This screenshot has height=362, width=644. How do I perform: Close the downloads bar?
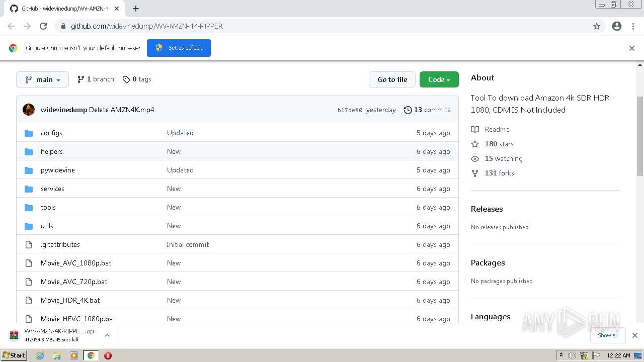click(x=634, y=335)
